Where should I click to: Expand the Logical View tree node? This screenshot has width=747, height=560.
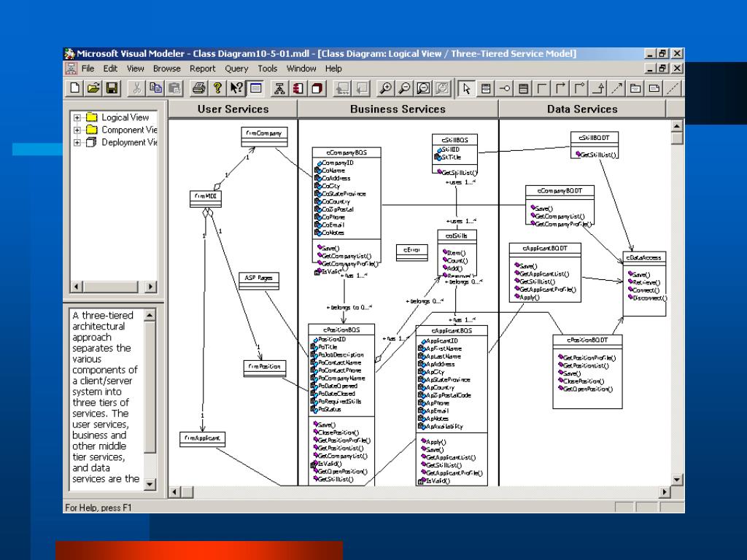pyautogui.click(x=77, y=117)
